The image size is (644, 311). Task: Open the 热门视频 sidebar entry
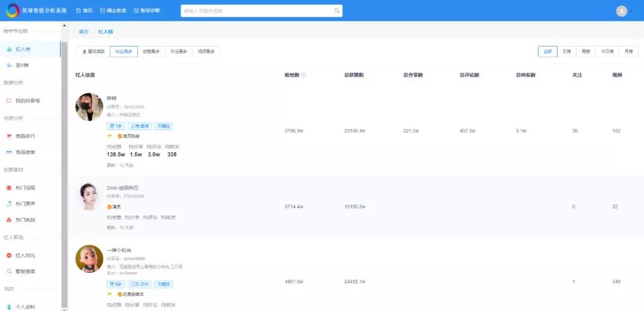tap(30, 188)
